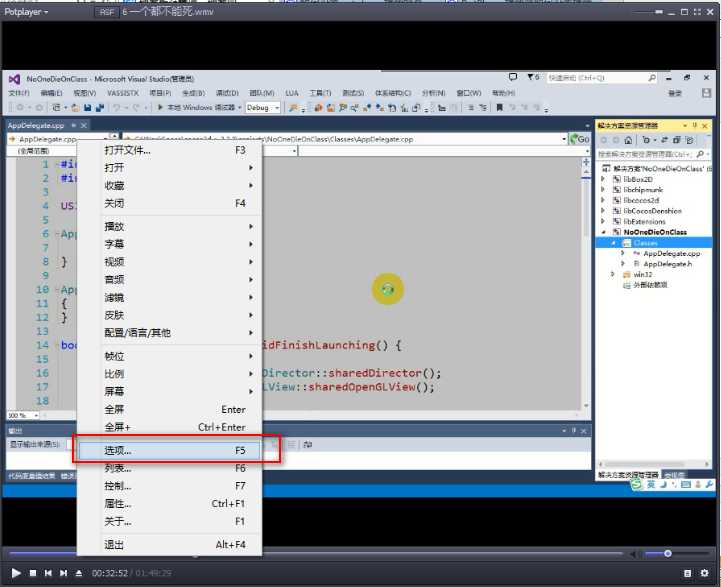Viewport: 721px width, 587px height.
Task: Select the libchipmunk project
Action: [643, 190]
